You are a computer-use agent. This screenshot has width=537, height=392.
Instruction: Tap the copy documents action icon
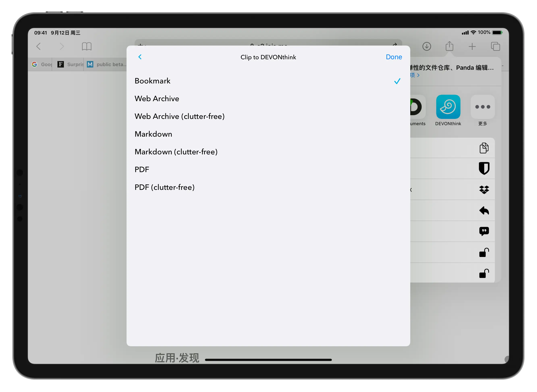[x=484, y=148]
